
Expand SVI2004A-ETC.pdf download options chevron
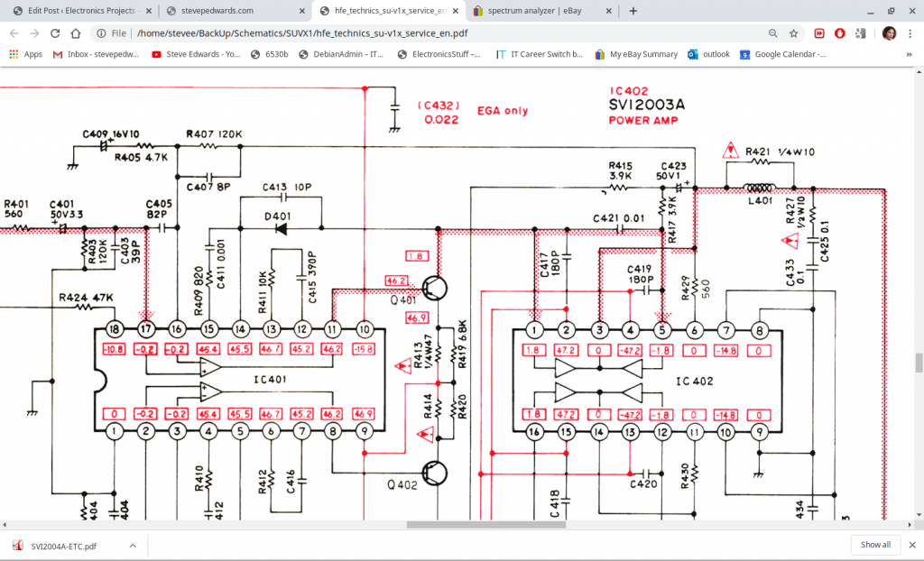[133, 546]
